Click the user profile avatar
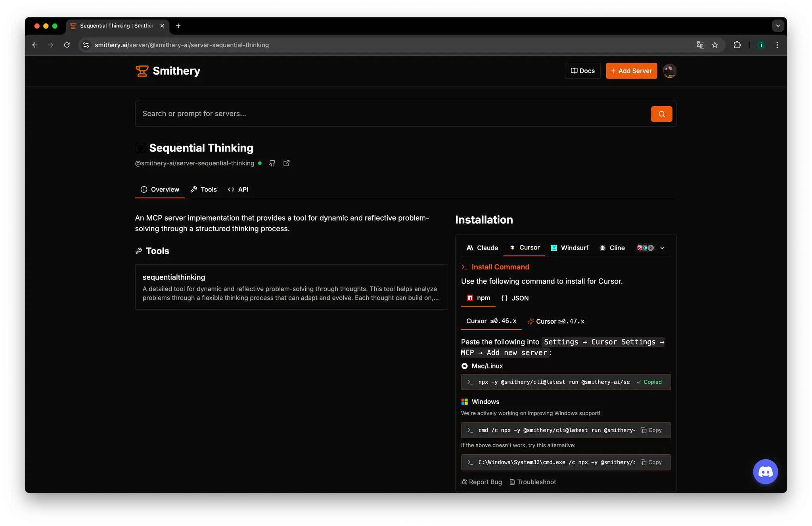Image resolution: width=812 pixels, height=526 pixels. tap(670, 71)
